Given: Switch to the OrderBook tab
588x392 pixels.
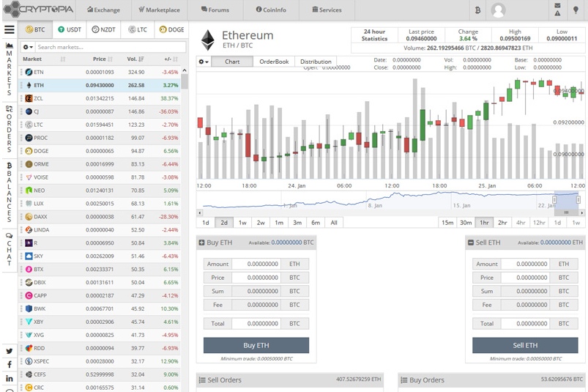Looking at the screenshot, I should point(274,62).
